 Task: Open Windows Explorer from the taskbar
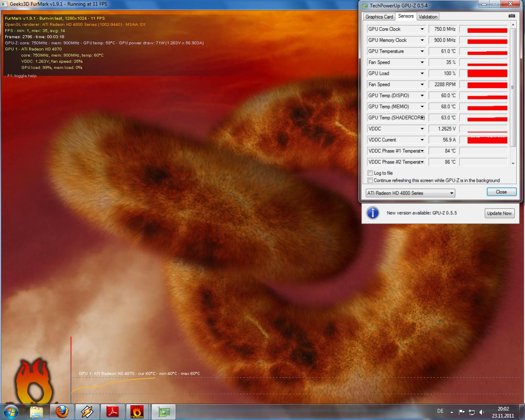coord(37,412)
